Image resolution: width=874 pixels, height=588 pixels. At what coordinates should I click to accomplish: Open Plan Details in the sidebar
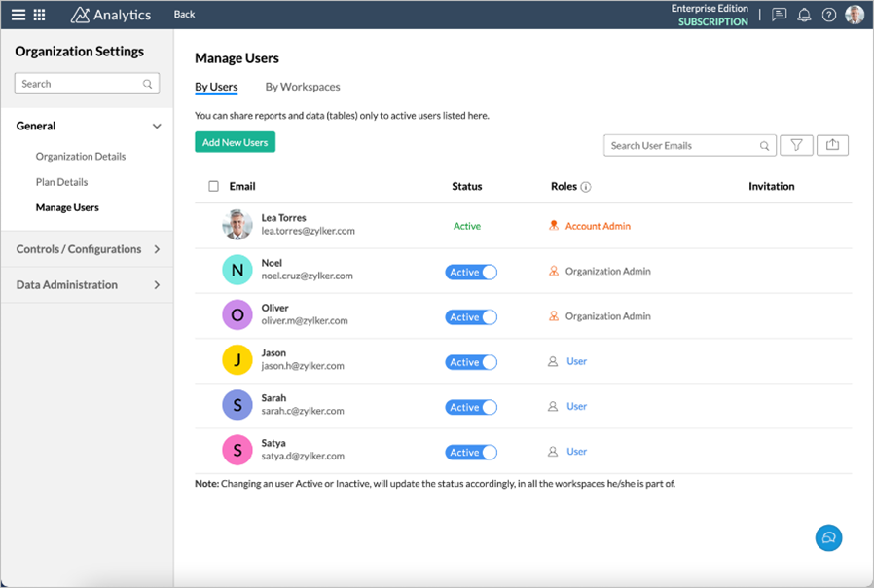pos(62,182)
